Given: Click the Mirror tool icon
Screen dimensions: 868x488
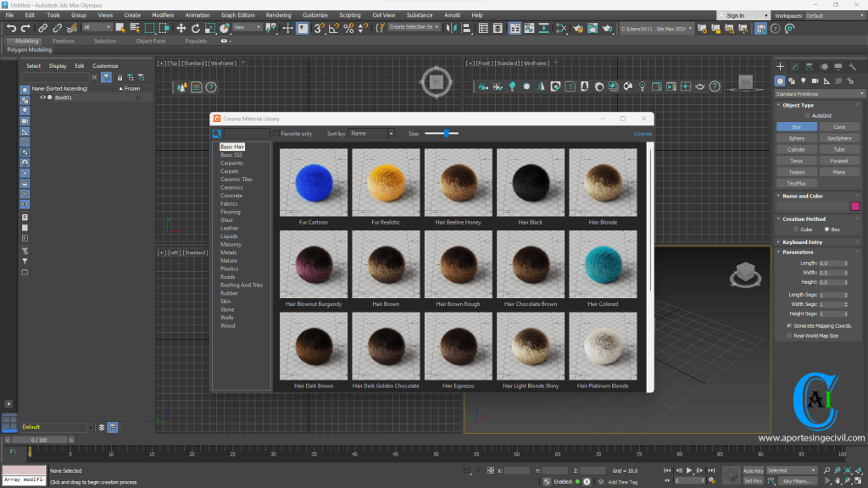Looking at the screenshot, I should pos(452,28).
